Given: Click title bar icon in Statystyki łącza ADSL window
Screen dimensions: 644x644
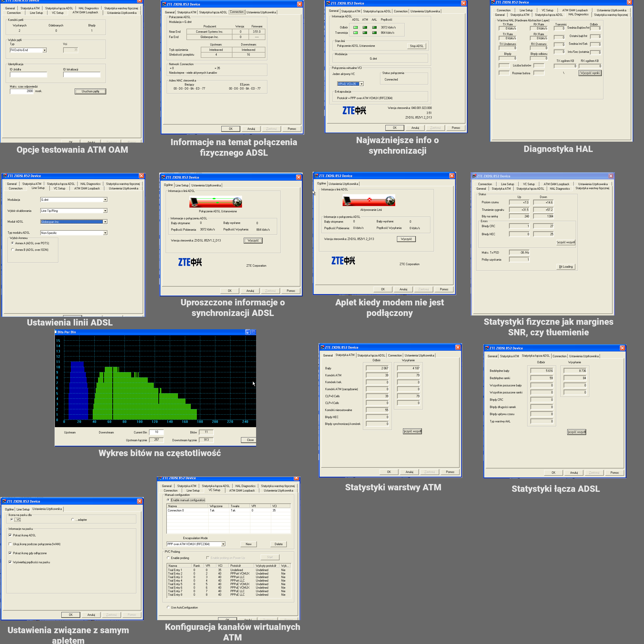Looking at the screenshot, I should pyautogui.click(x=487, y=348).
